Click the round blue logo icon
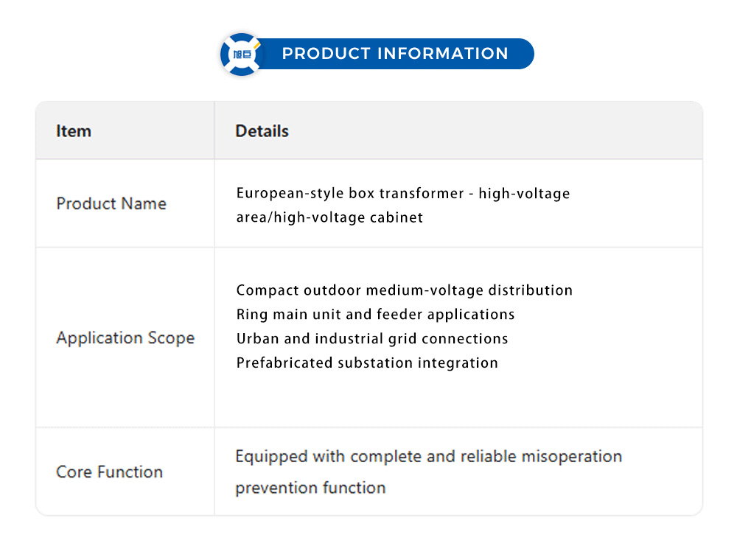This screenshot has height=560, width=737. click(241, 54)
